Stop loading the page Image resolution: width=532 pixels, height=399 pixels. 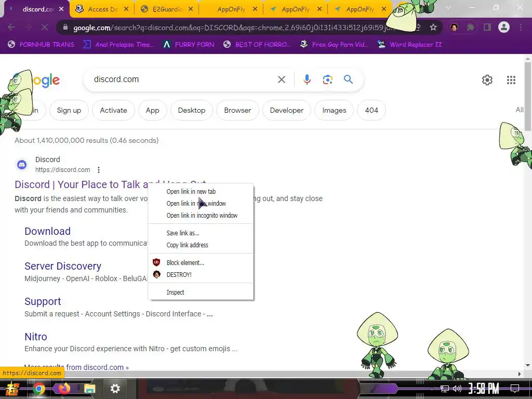45,27
